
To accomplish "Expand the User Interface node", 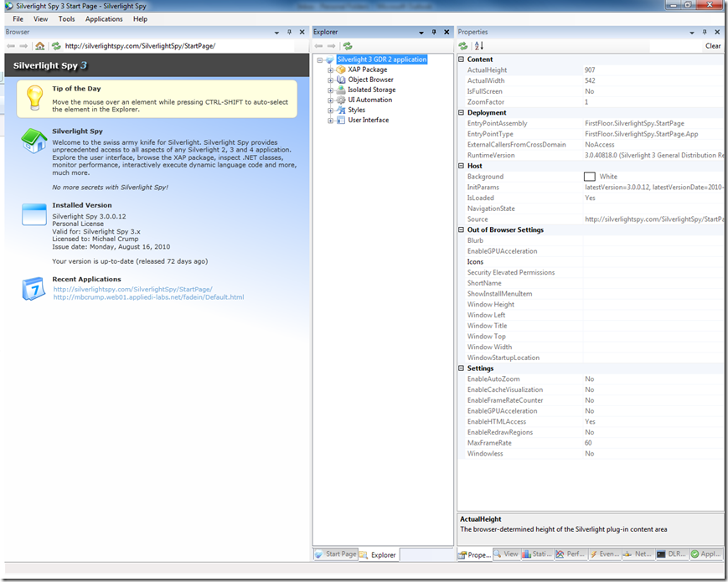I will pyautogui.click(x=331, y=121).
